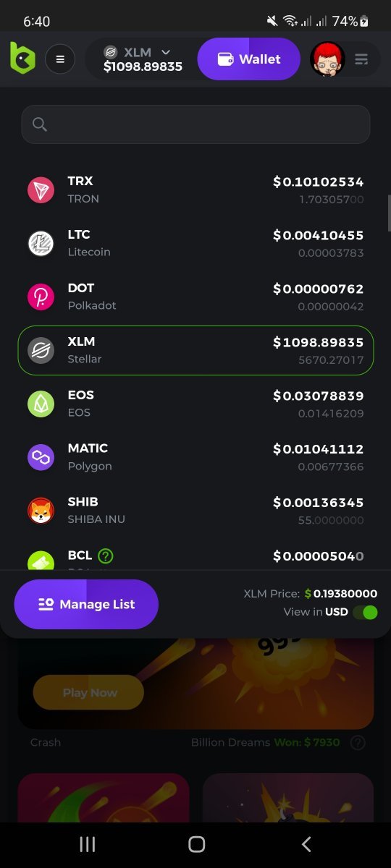Image resolution: width=391 pixels, height=868 pixels.
Task: Select the highlighted XLM Stellar row
Action: click(x=195, y=350)
